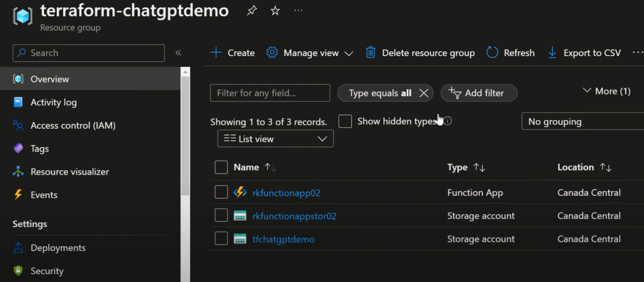Download via Export to CSV
Viewport: 644px width, 282px height.
pos(584,53)
